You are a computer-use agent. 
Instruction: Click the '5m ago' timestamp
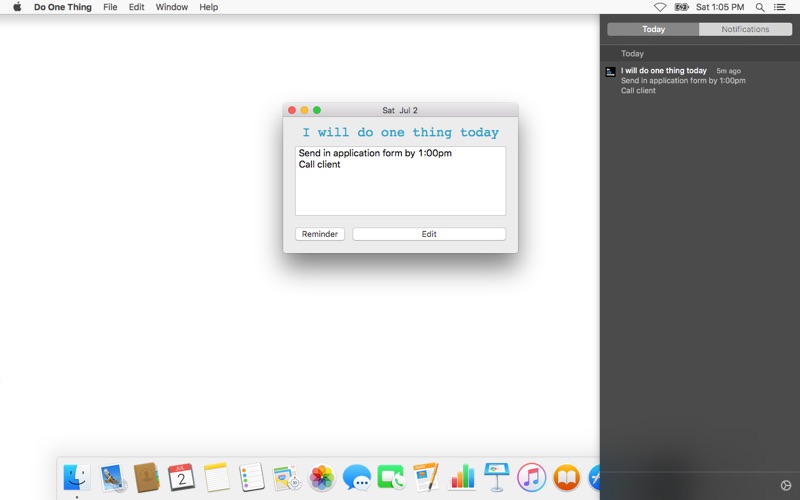point(728,71)
